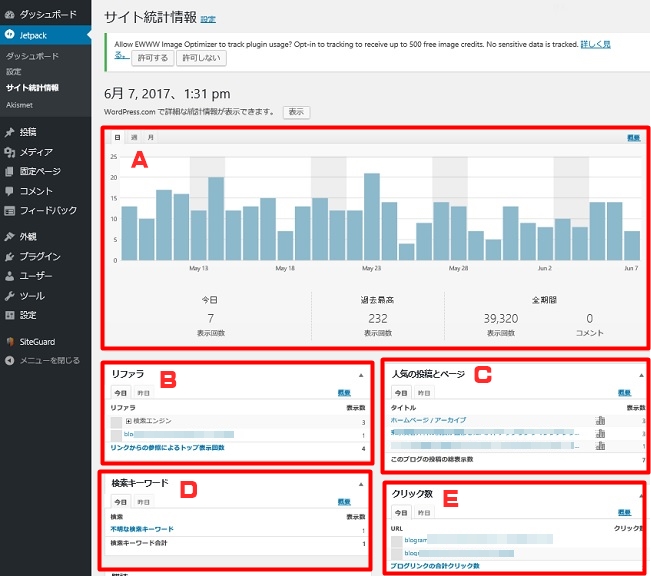The height and width of the screenshot is (576, 651).
Task: Expand the 検索エンジン row plus icon
Action: coord(129,421)
